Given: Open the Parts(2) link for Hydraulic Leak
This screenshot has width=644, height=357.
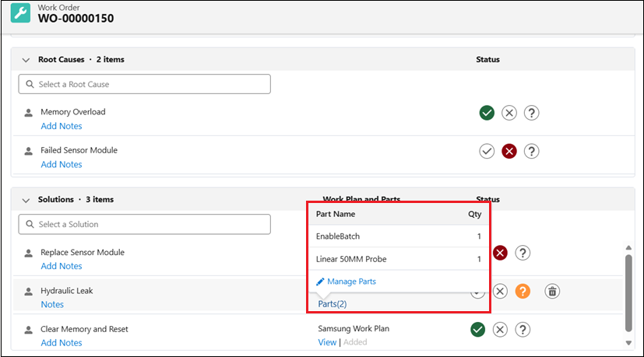Looking at the screenshot, I should pyautogui.click(x=333, y=304).
